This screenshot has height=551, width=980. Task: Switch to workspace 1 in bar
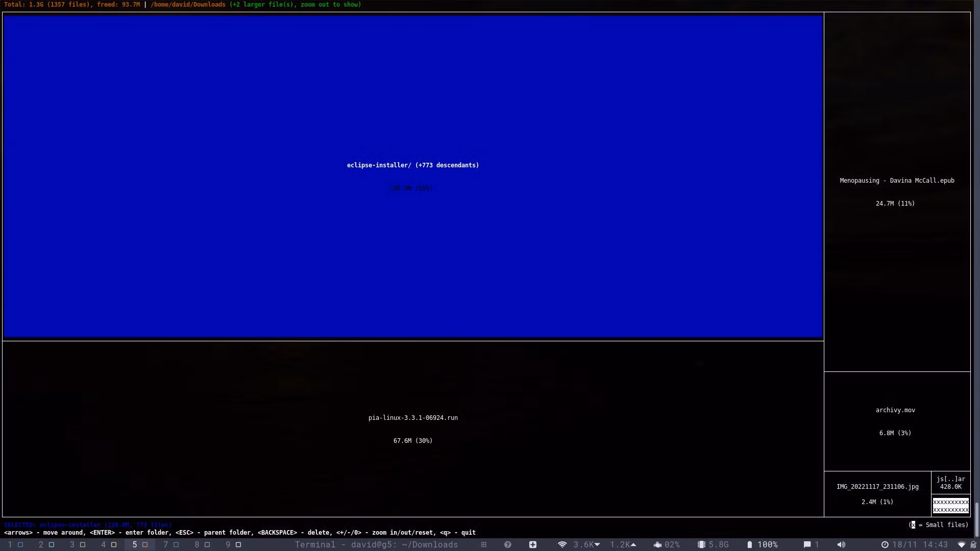click(x=15, y=545)
